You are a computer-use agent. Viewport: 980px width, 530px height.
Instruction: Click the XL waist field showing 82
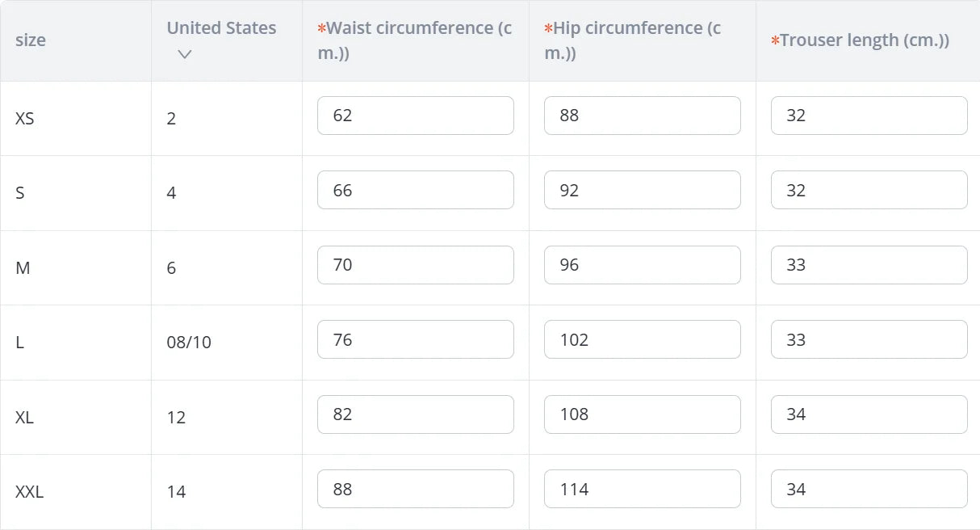[415, 414]
